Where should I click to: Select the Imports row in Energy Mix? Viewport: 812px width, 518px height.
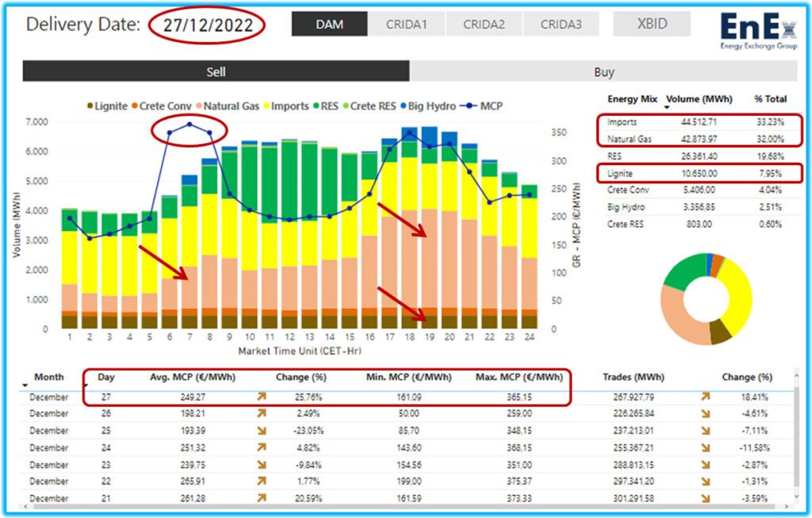click(x=699, y=122)
